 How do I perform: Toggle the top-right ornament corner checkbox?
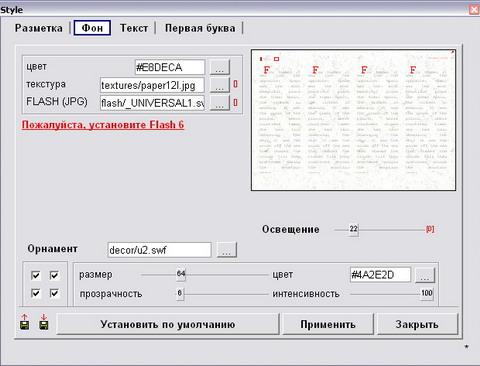(x=54, y=275)
